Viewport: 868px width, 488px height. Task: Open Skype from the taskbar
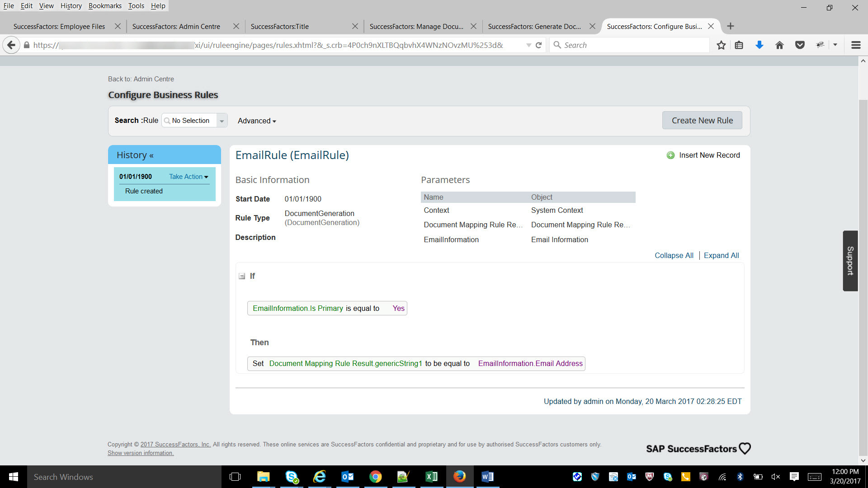tap(292, 477)
